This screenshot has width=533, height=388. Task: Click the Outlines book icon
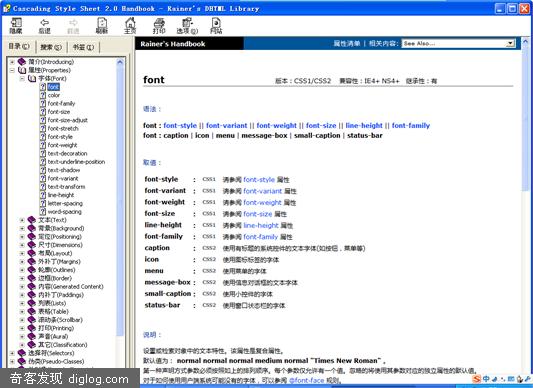pos(32,270)
